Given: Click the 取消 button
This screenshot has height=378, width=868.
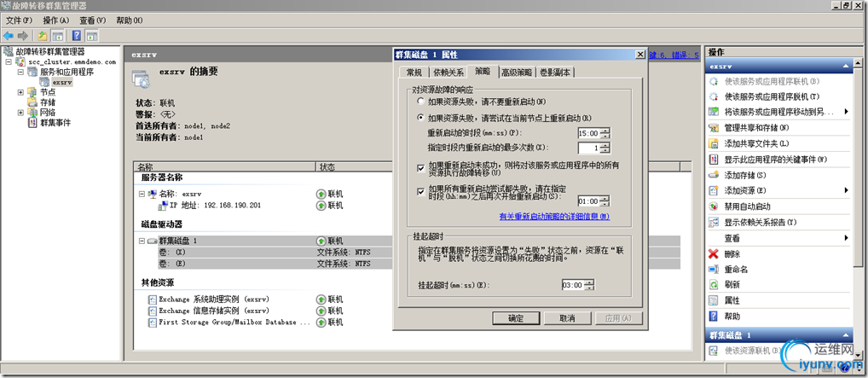Looking at the screenshot, I should click(567, 318).
